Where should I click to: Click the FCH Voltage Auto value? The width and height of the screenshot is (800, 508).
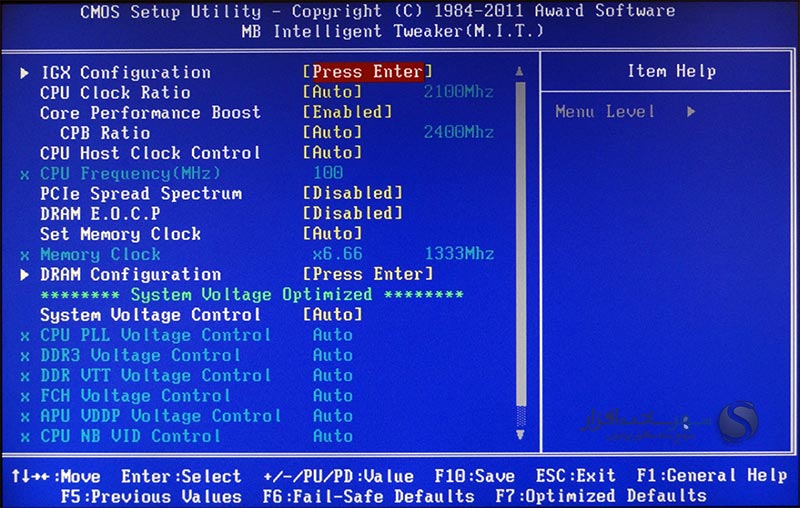[x=333, y=396]
